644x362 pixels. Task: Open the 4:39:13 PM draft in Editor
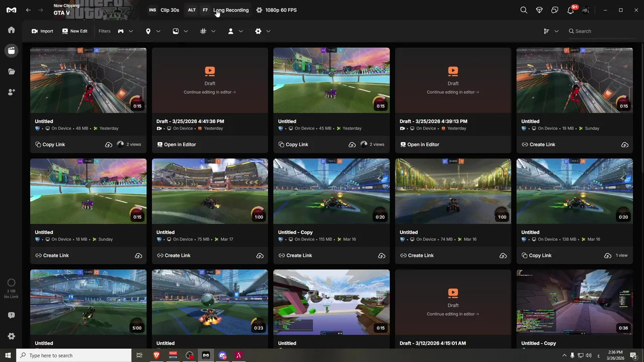[420, 145]
